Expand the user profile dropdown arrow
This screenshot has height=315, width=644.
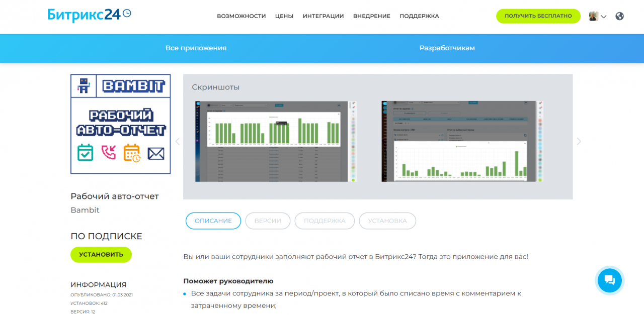tap(604, 17)
